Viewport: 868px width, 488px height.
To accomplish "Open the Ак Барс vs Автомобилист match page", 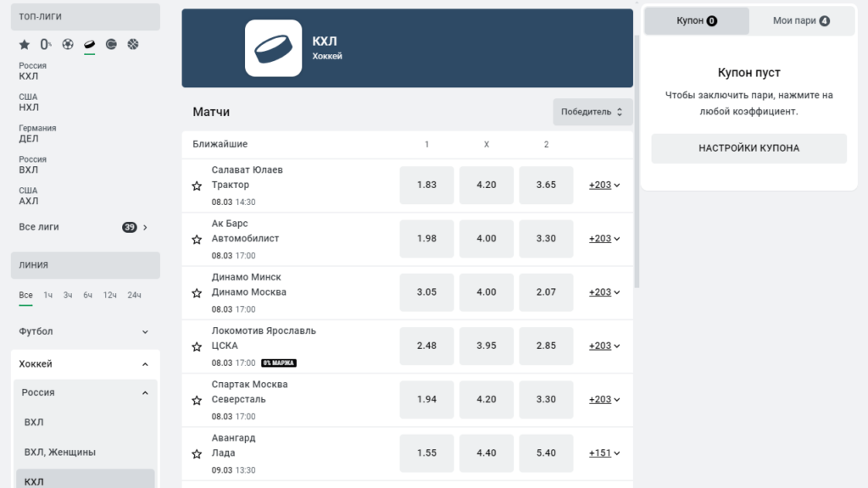I will pyautogui.click(x=245, y=231).
